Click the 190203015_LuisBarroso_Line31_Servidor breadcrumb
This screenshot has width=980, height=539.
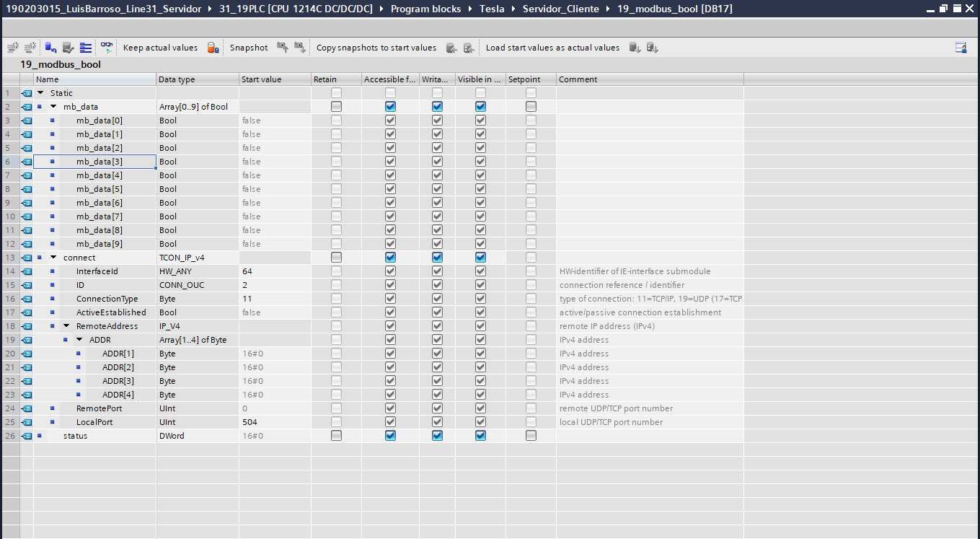(x=104, y=9)
